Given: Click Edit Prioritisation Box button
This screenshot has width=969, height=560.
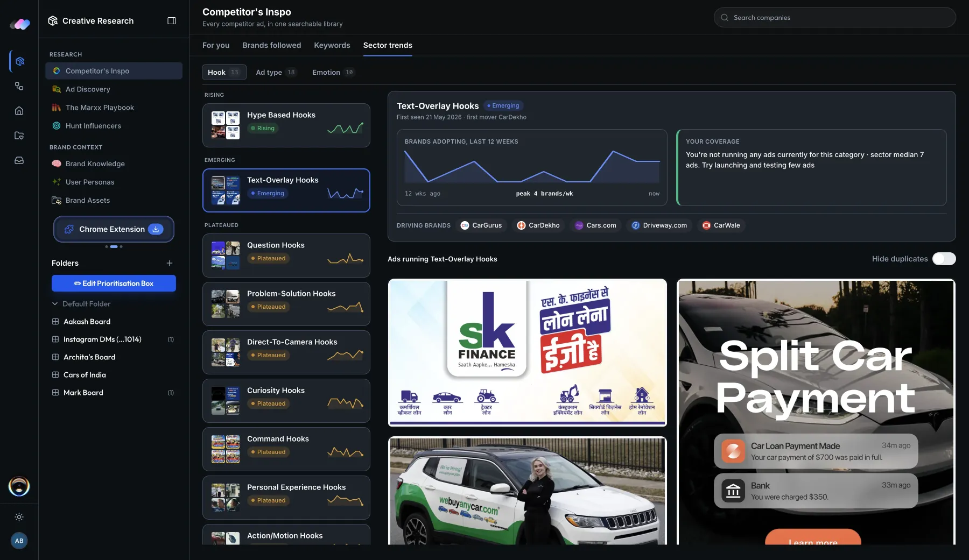Looking at the screenshot, I should [114, 283].
